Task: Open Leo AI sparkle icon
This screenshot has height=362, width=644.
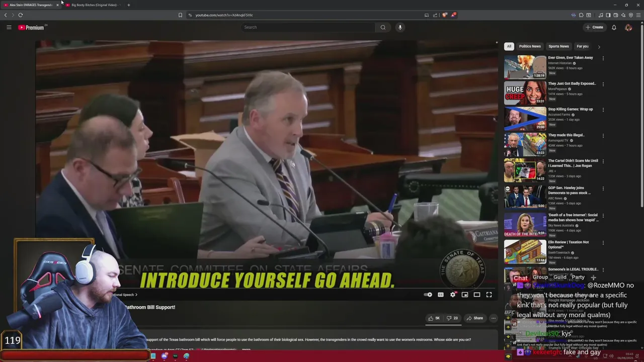Action: point(623,15)
